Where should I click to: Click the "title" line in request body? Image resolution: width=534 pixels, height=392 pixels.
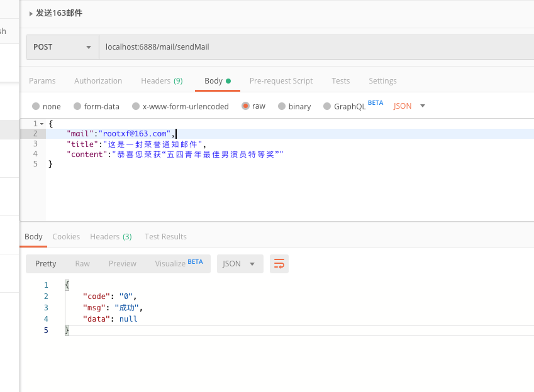[136, 144]
